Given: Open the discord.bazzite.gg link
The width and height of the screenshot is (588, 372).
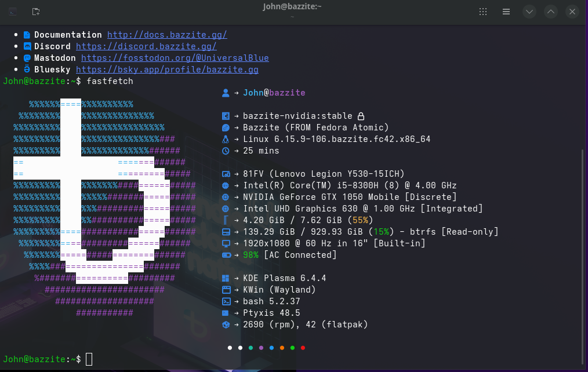Looking at the screenshot, I should 146,46.
